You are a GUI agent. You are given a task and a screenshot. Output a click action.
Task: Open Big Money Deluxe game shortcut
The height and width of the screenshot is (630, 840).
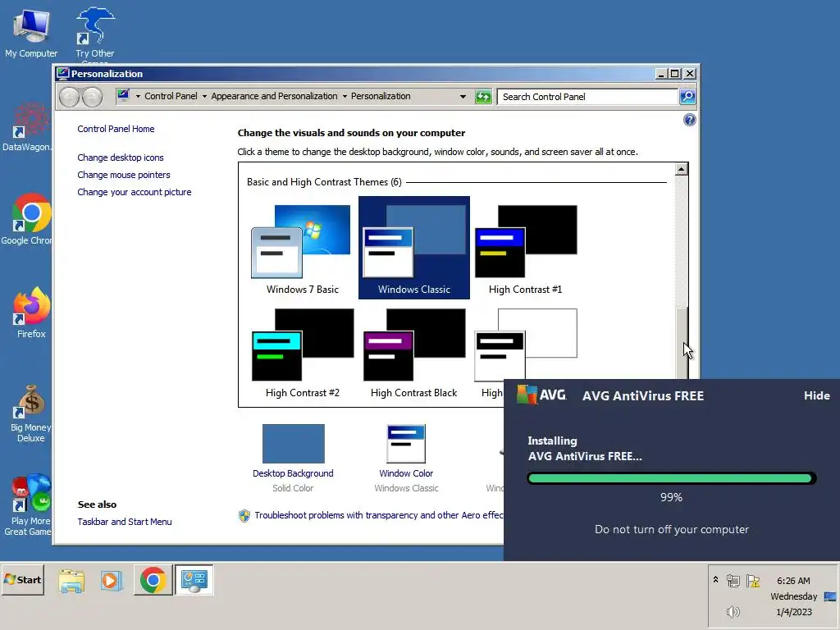[x=30, y=413]
